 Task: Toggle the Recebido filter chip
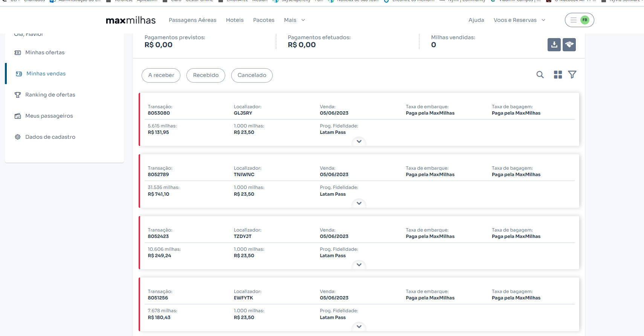[x=206, y=75]
